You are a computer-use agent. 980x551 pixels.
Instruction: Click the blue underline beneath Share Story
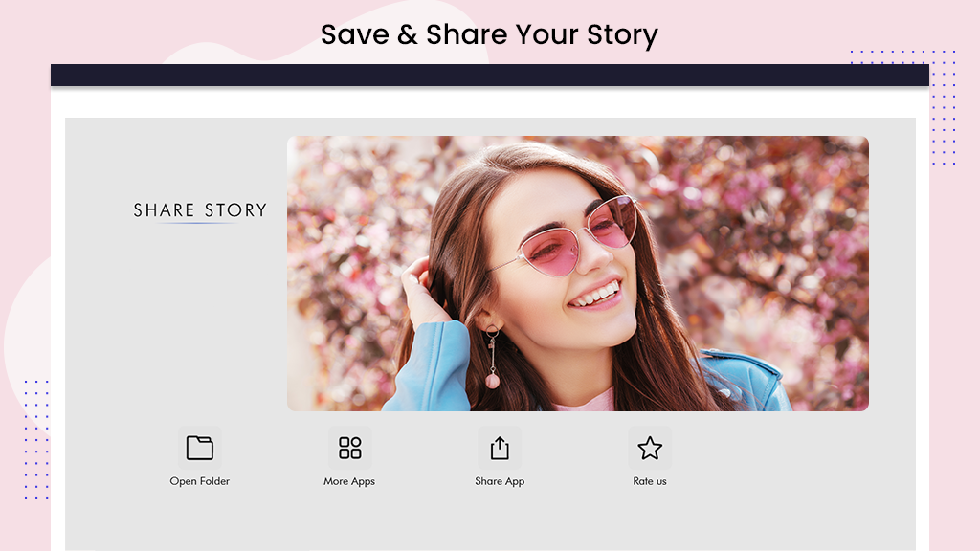click(197, 223)
